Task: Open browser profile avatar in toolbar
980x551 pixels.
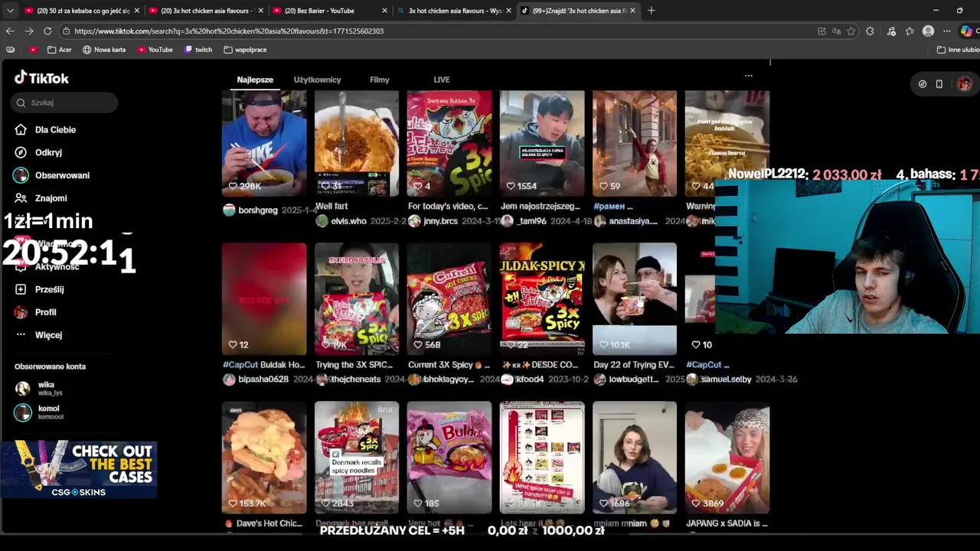Action: click(928, 31)
